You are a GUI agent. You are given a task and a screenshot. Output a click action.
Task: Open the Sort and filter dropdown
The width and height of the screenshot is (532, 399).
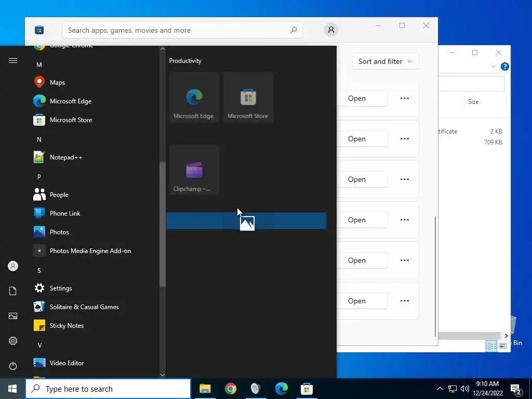pyautogui.click(x=385, y=61)
